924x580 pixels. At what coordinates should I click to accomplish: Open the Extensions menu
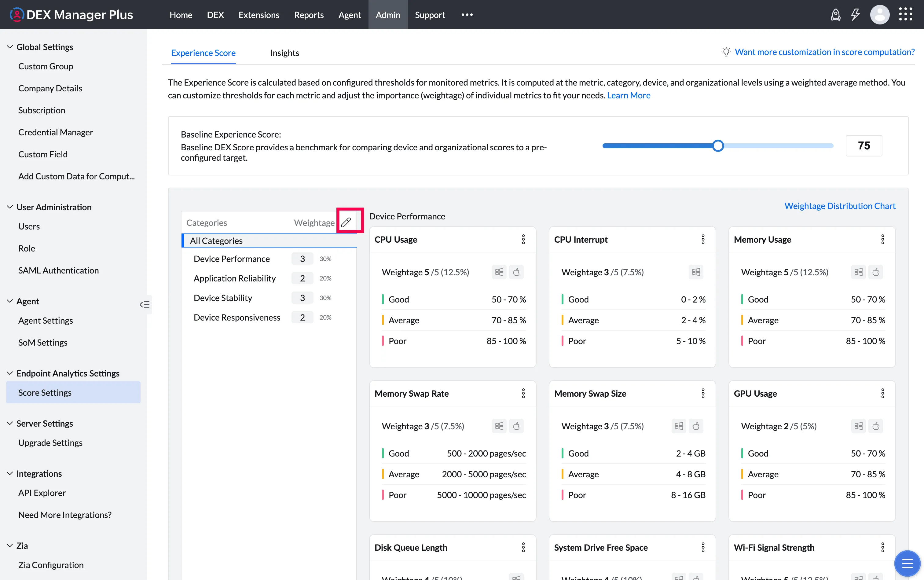coord(259,15)
